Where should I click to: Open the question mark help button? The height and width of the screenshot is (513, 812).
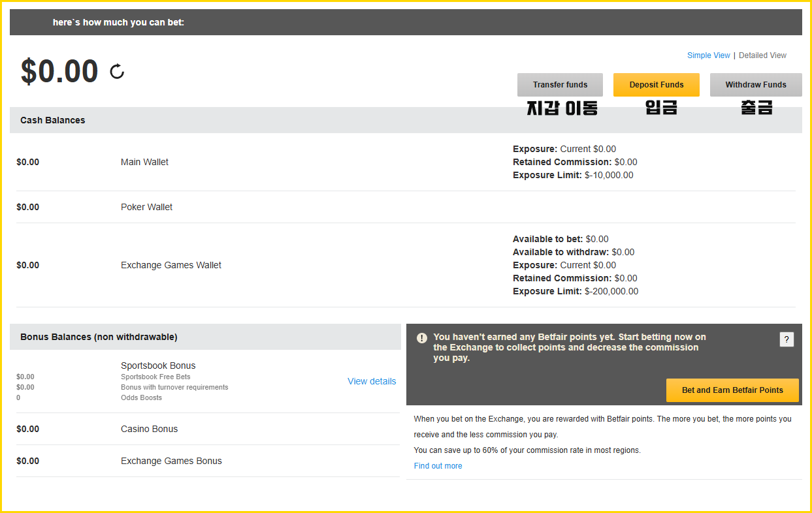(x=787, y=339)
